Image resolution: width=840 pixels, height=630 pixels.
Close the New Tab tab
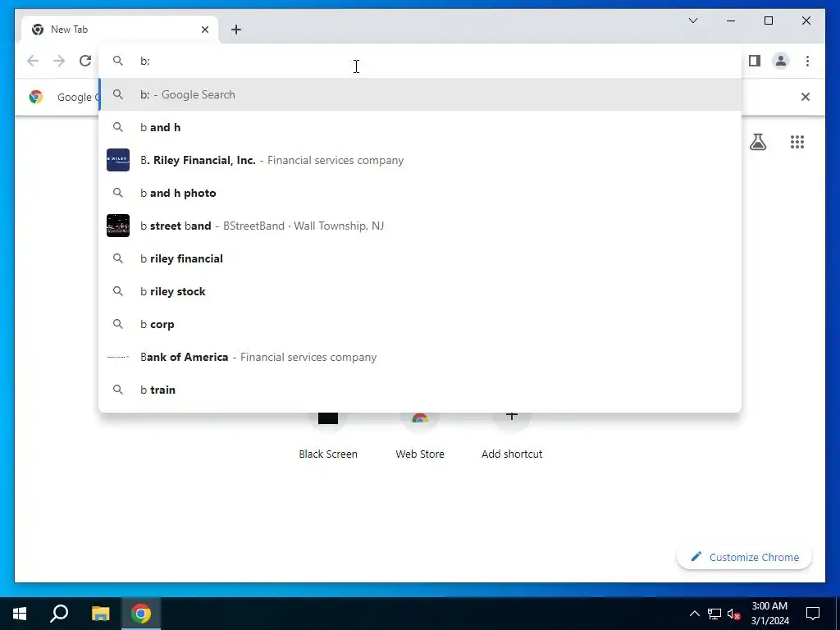coord(204,30)
